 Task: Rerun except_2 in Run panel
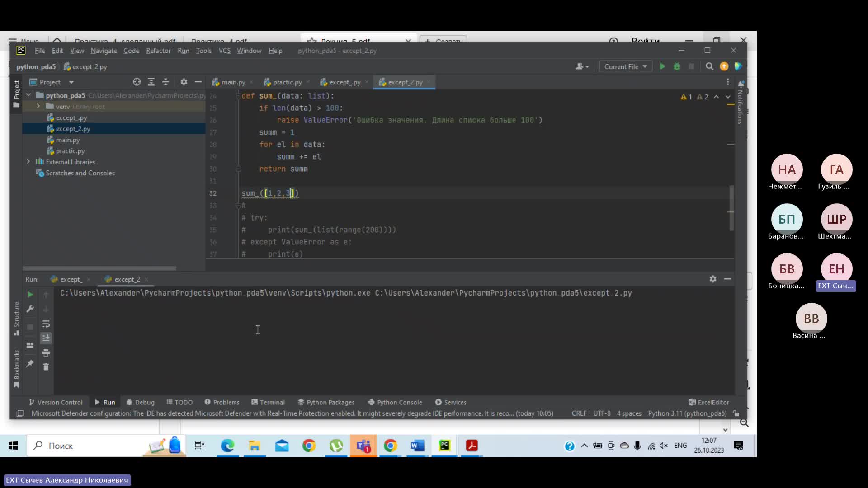(30, 295)
